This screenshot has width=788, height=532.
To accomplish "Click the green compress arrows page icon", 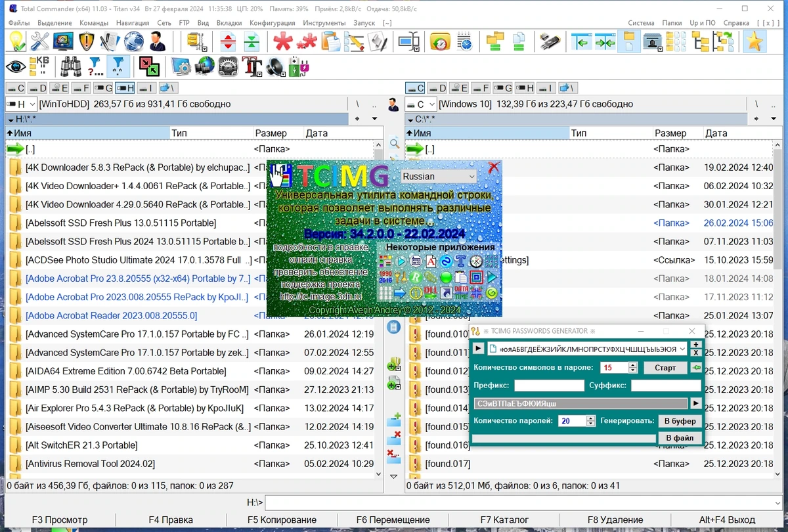I will pyautogui.click(x=252, y=42).
